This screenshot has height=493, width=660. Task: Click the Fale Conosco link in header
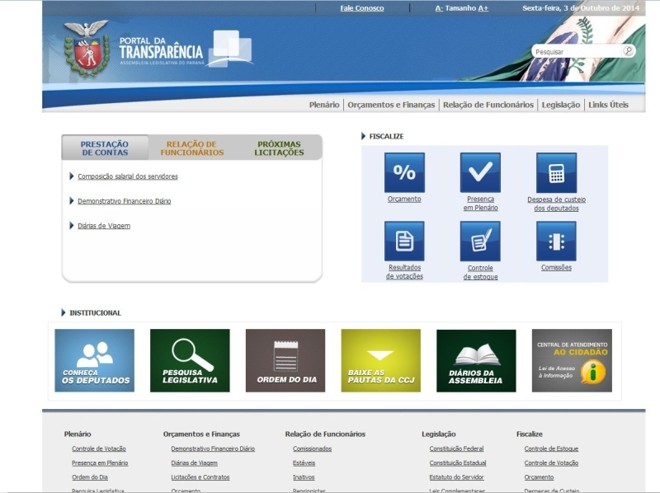(x=361, y=8)
